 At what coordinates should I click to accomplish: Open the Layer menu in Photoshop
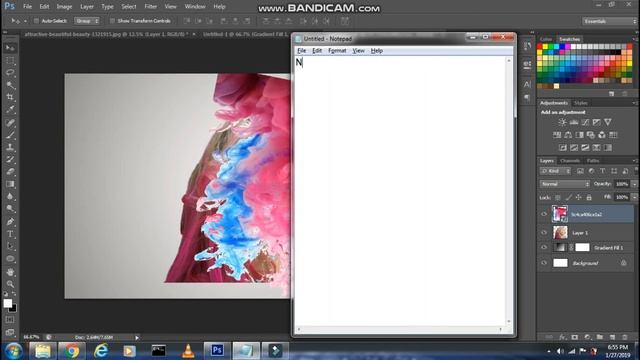click(x=87, y=7)
